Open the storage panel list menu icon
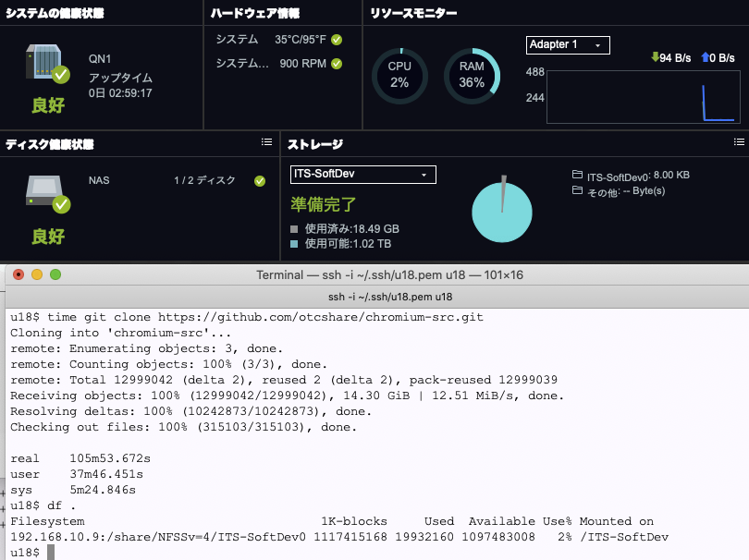Image resolution: width=749 pixels, height=560 pixels. (739, 142)
